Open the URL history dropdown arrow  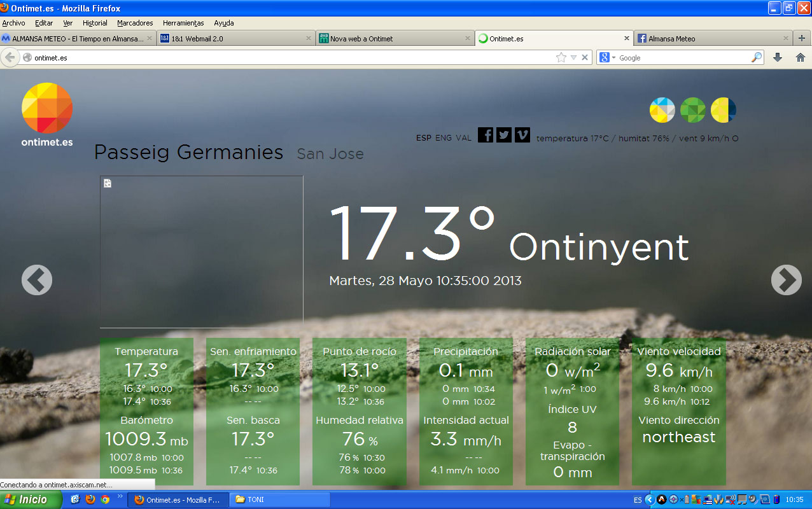click(573, 58)
